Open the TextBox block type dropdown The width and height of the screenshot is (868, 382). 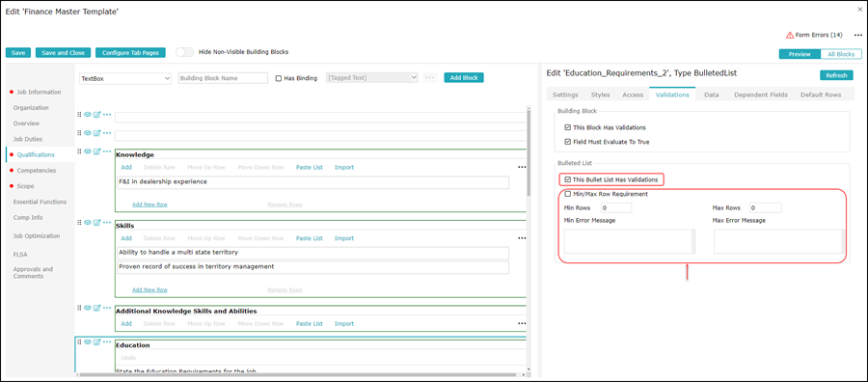[x=125, y=78]
